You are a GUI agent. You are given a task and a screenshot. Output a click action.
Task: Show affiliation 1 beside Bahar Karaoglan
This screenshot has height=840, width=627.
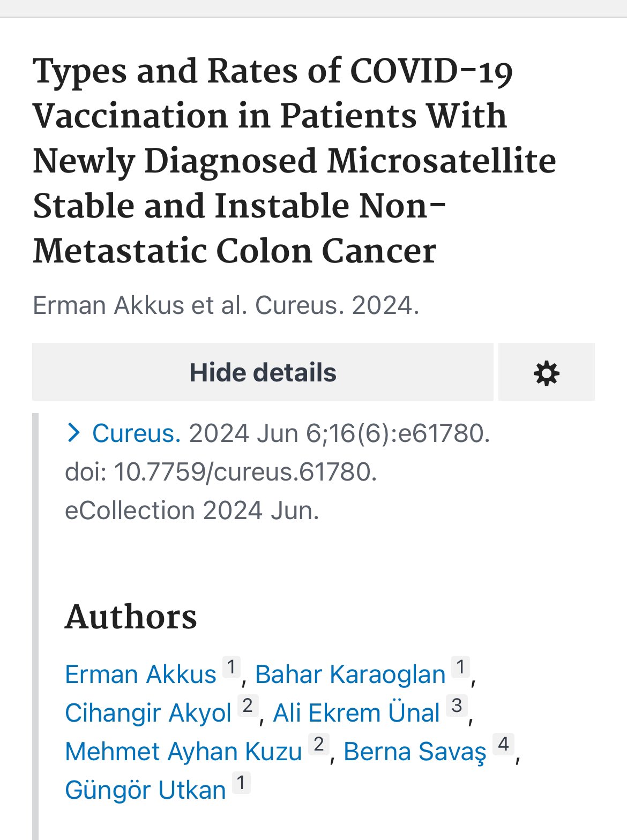click(x=460, y=667)
